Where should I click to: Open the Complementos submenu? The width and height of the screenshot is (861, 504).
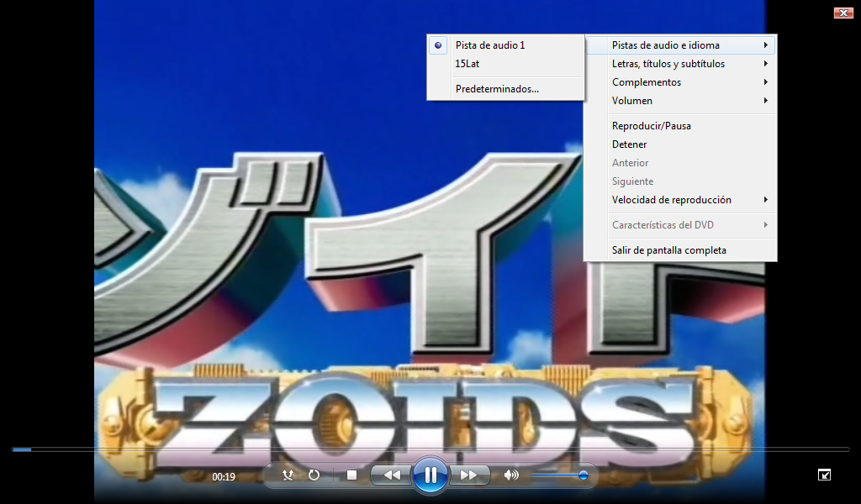click(680, 82)
